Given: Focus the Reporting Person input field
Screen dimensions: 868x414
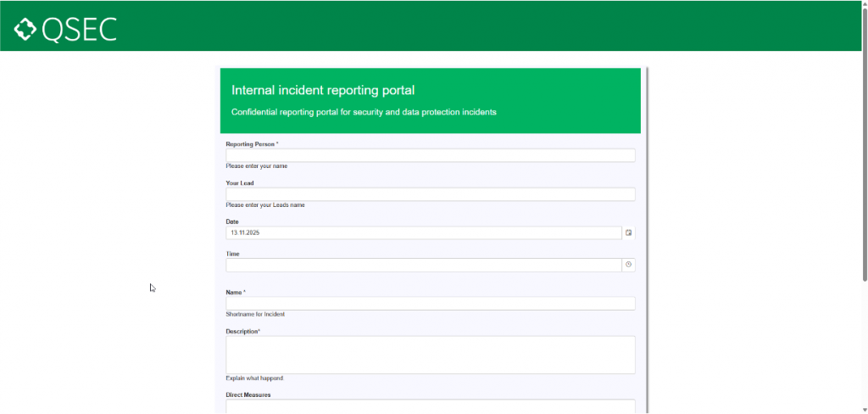Looking at the screenshot, I should pos(430,155).
